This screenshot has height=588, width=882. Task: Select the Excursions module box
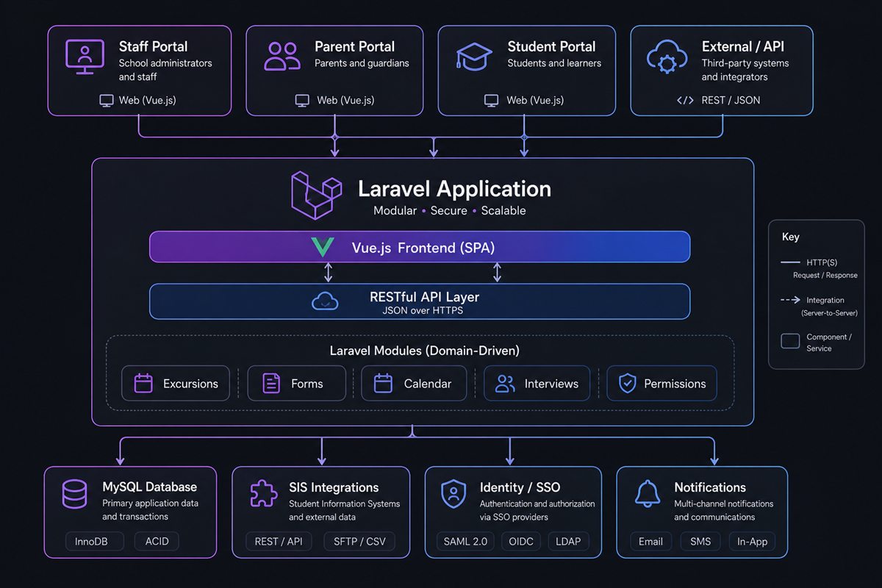point(175,383)
